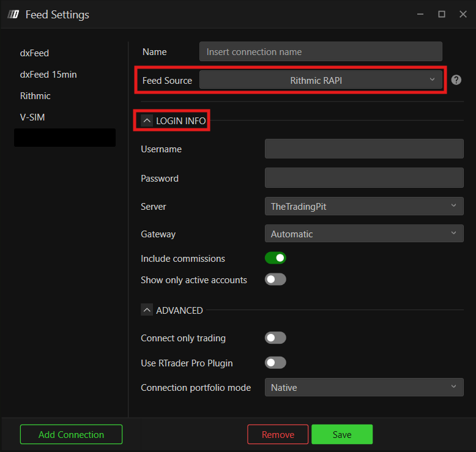Select the blacked-out connection entry below V-SIM
Image resolution: width=476 pixels, height=452 pixels.
pos(65,138)
